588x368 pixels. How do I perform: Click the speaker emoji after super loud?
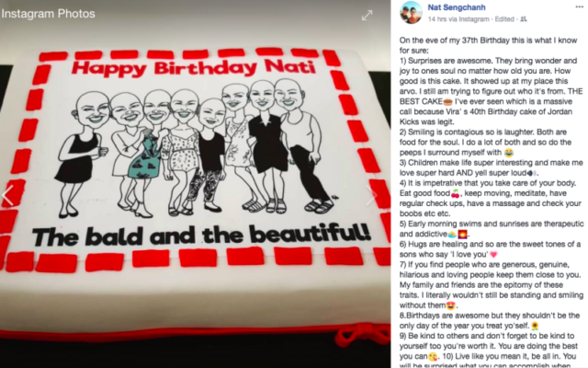click(532, 173)
